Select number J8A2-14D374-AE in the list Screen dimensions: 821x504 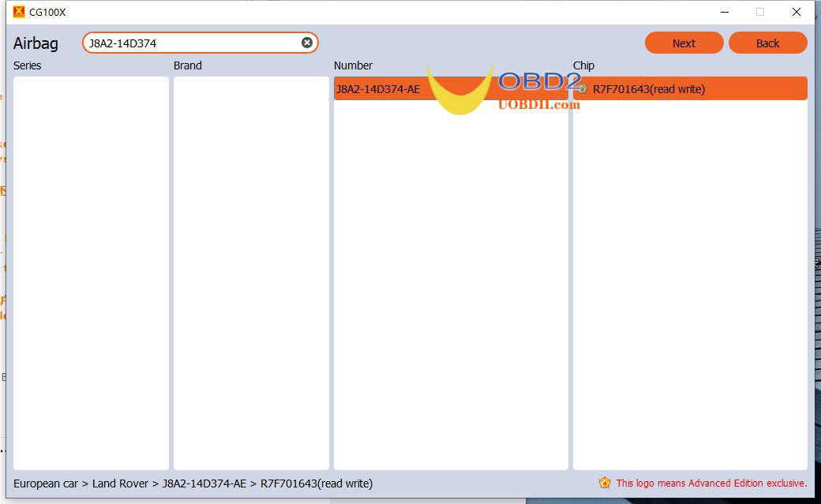point(450,89)
